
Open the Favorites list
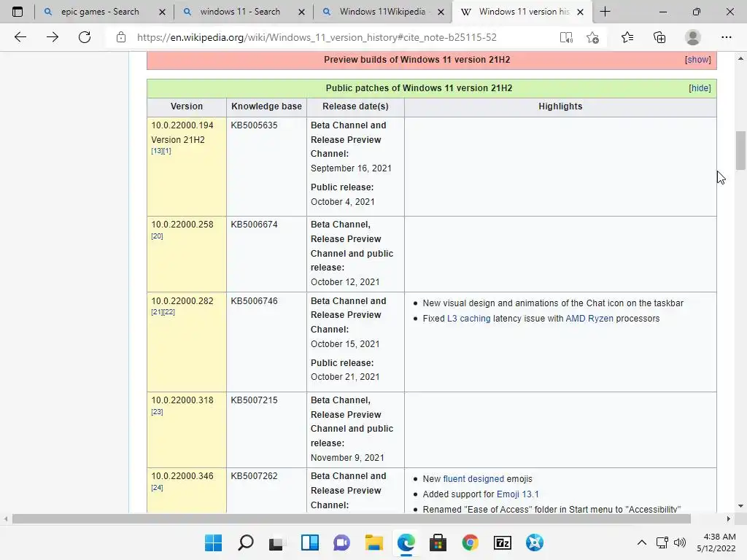click(x=627, y=37)
